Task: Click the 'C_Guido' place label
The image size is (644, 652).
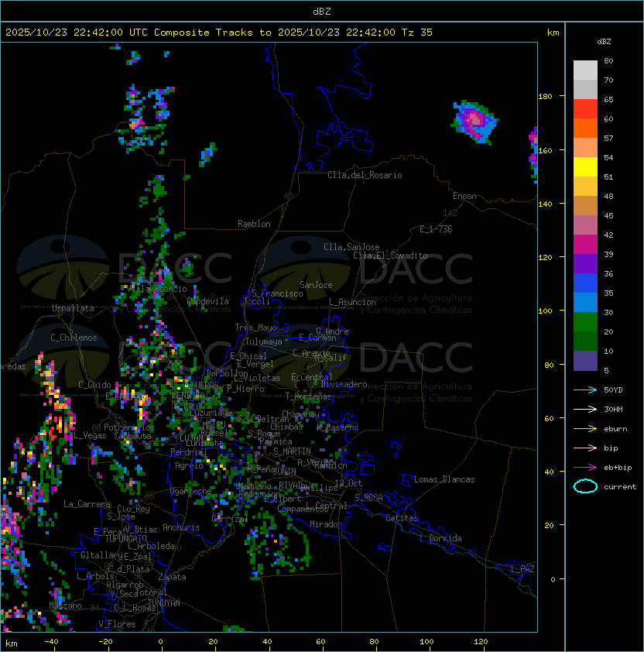Action: [94, 385]
